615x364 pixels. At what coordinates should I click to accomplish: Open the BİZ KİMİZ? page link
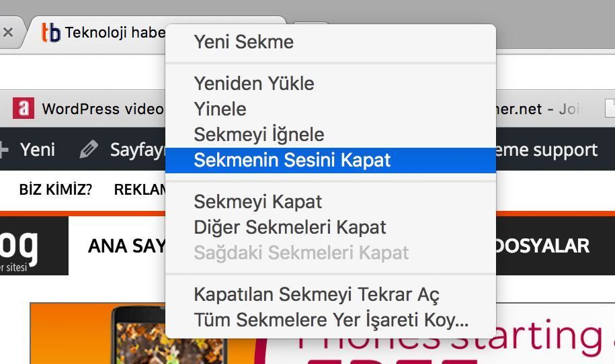coord(55,189)
